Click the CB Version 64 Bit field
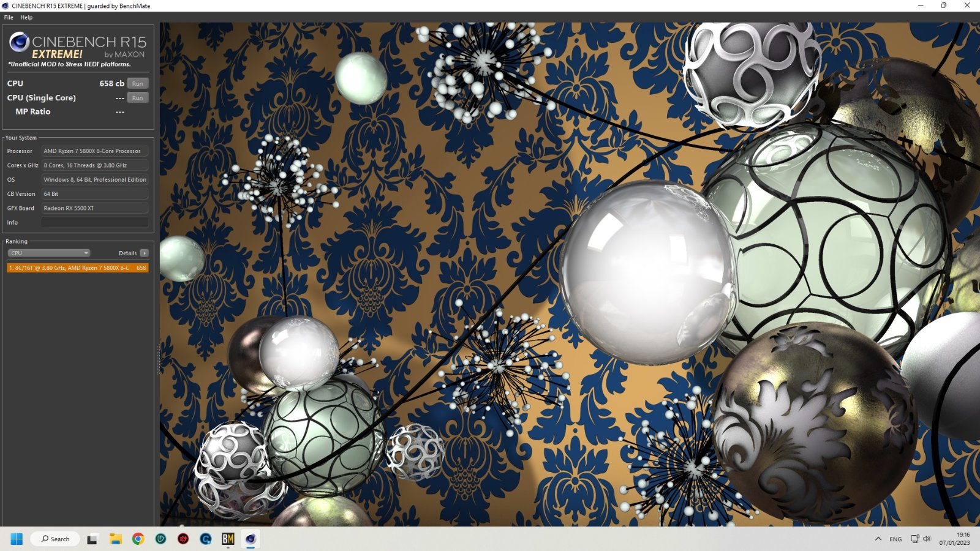The height and width of the screenshot is (551, 980). 95,193
